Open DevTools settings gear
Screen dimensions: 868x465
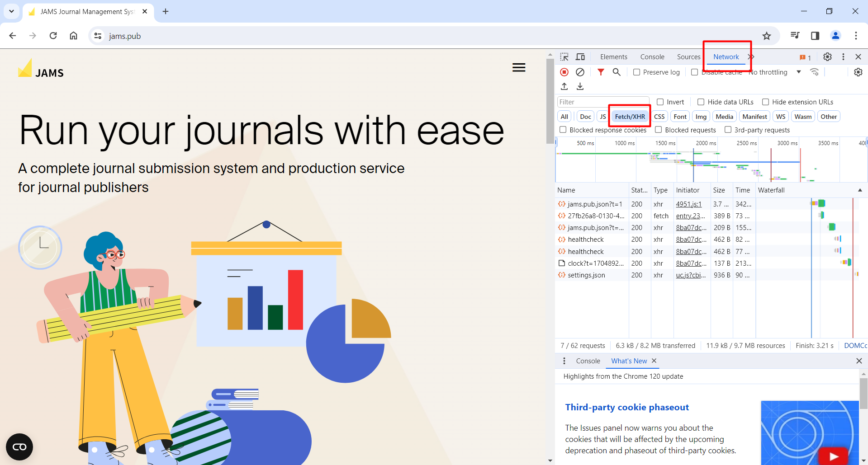pyautogui.click(x=827, y=57)
